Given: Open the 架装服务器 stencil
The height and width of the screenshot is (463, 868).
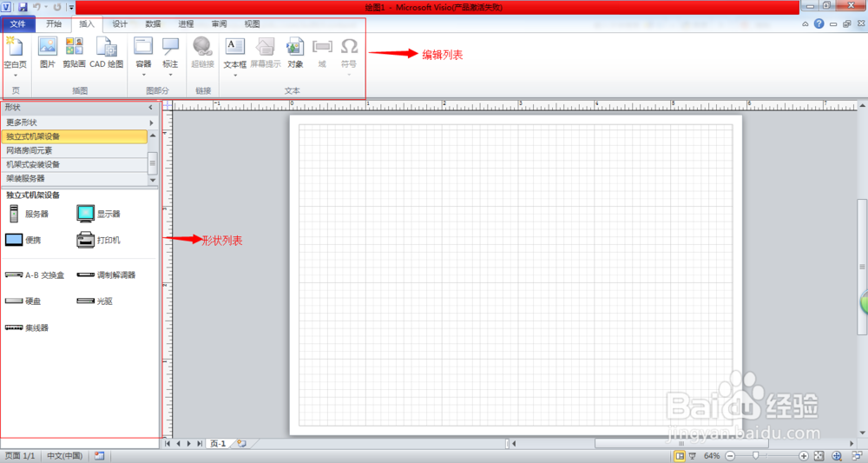Looking at the screenshot, I should pos(74,178).
